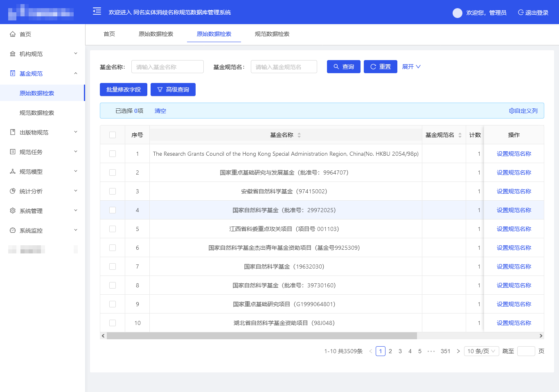Select the checkbox for row 7
559x392 pixels.
[x=113, y=267]
